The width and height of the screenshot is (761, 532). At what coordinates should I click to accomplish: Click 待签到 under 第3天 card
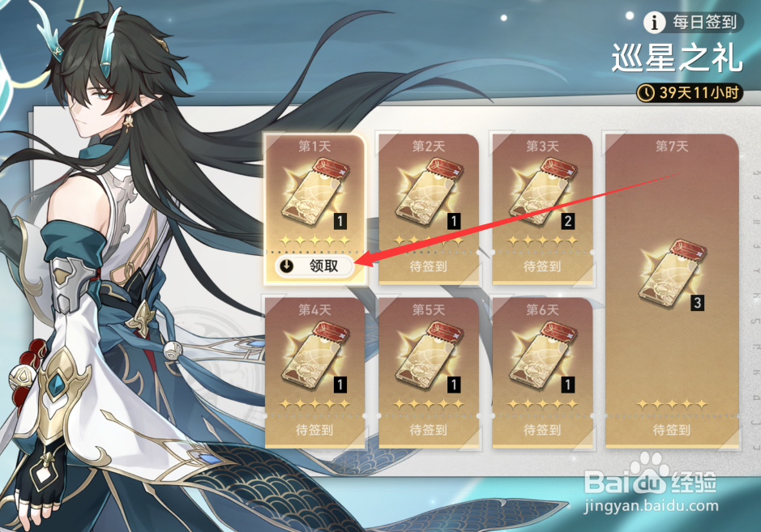coord(543,266)
